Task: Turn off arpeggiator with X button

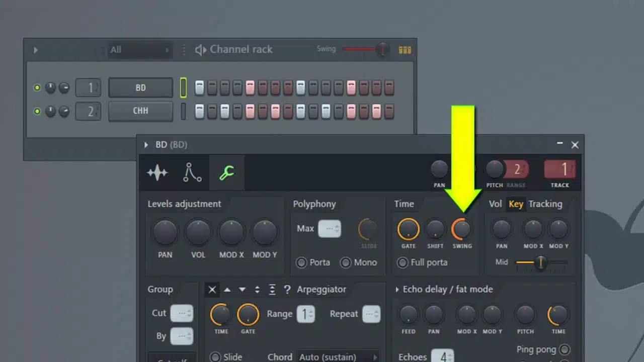Action: [212, 290]
